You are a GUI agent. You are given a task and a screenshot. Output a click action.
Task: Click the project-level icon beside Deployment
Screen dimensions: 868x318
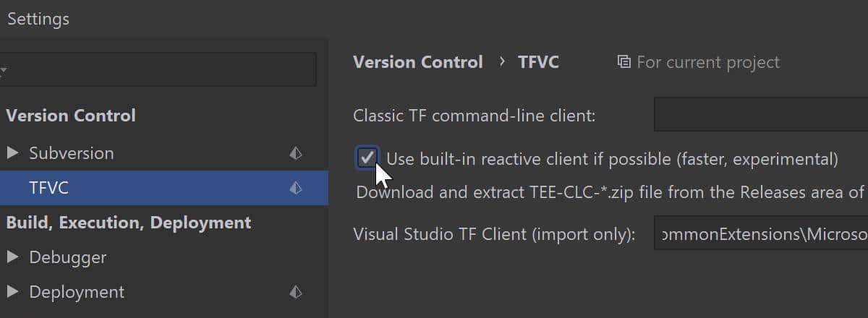pyautogui.click(x=295, y=292)
